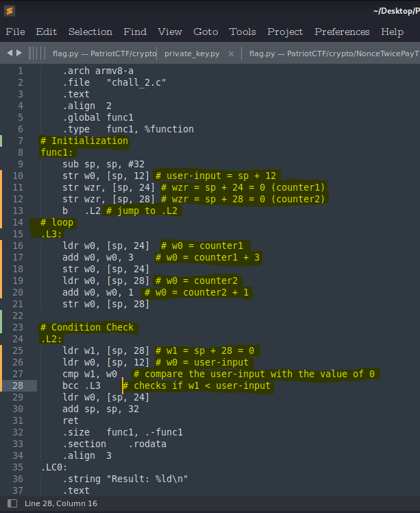The width and height of the screenshot is (420, 513).
Task: Open the Help menu
Action: click(x=392, y=32)
